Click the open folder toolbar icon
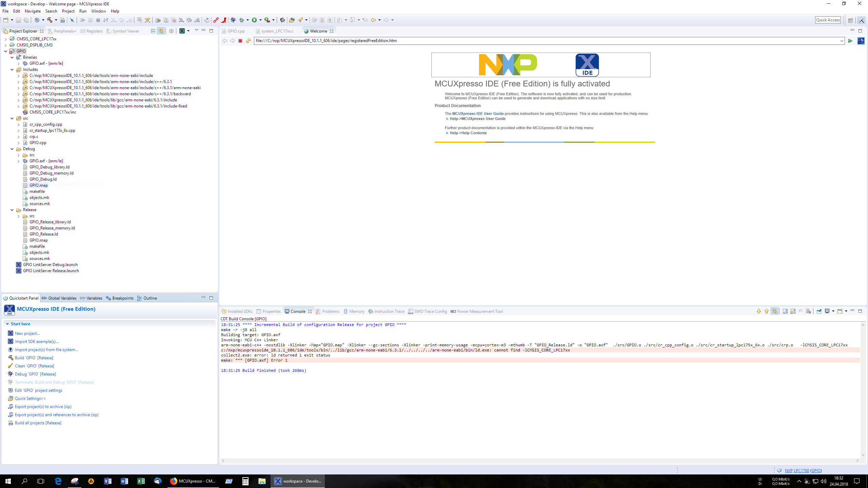Image resolution: width=868 pixels, height=488 pixels. pyautogui.click(x=292, y=20)
